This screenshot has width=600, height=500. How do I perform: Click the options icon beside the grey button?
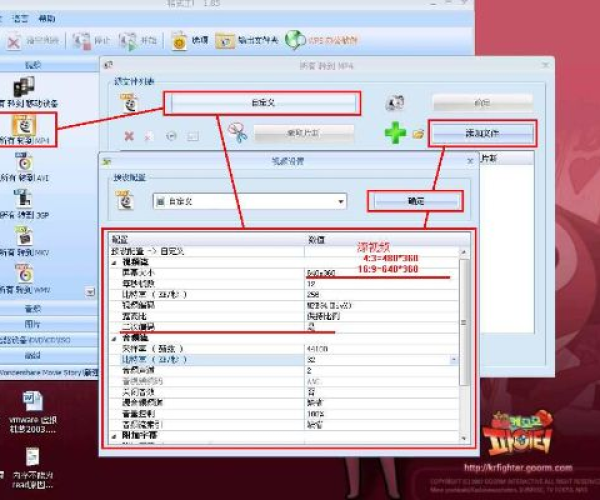point(395,102)
